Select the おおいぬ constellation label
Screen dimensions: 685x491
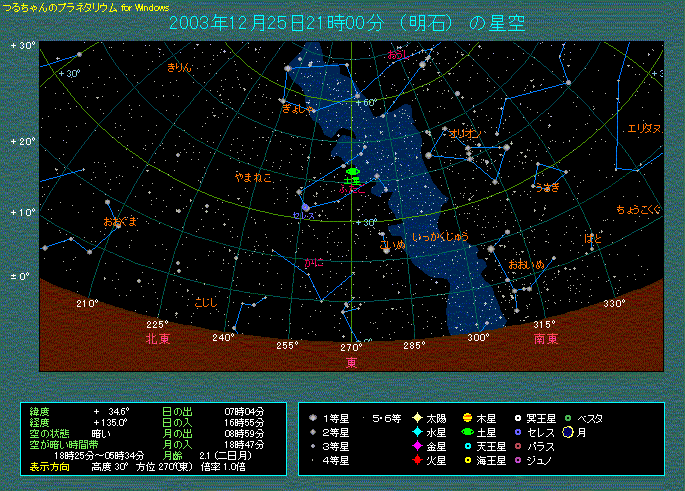pyautogui.click(x=526, y=264)
